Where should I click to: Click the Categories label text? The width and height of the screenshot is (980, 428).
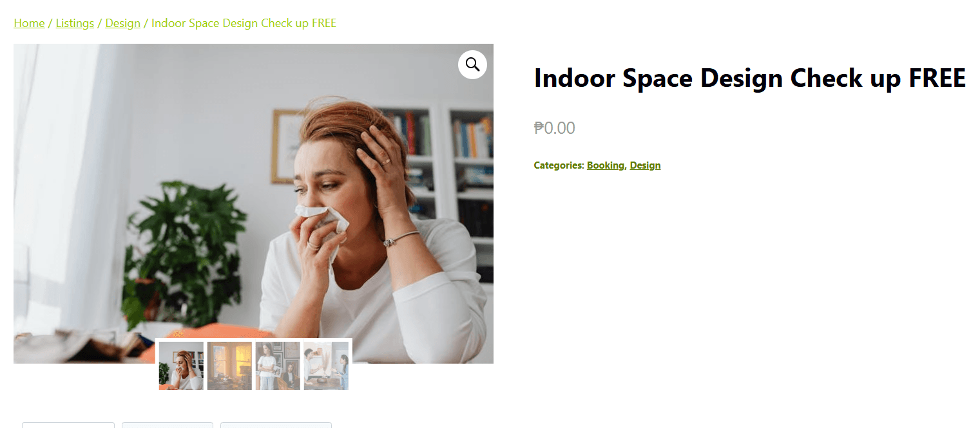[x=559, y=165]
